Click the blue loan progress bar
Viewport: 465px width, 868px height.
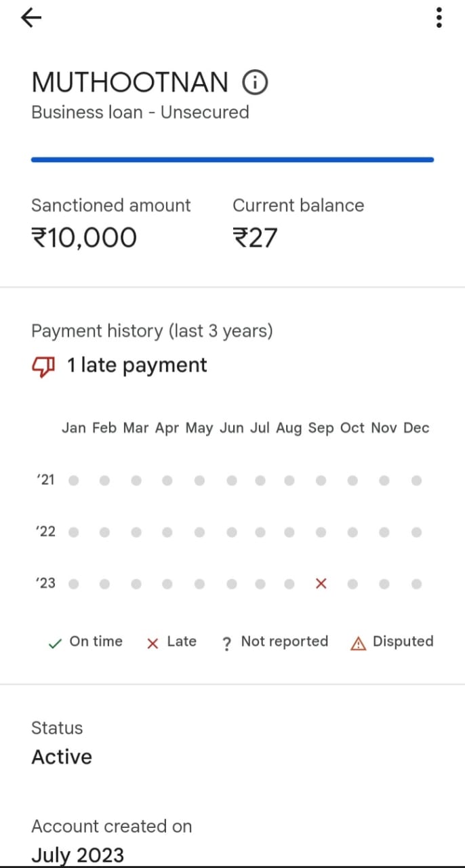pos(232,160)
